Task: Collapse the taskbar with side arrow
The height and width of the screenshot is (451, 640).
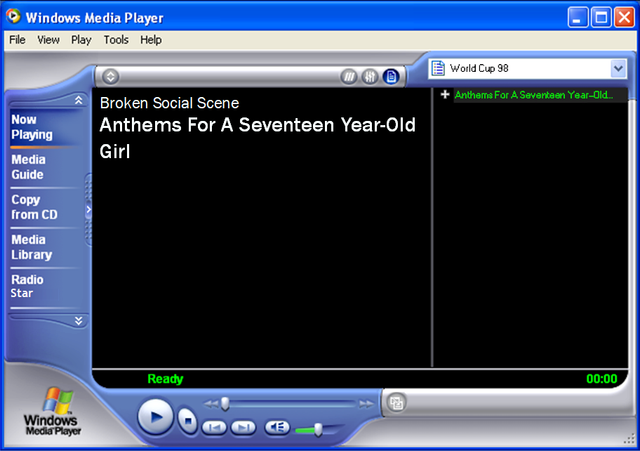Action: (88, 210)
